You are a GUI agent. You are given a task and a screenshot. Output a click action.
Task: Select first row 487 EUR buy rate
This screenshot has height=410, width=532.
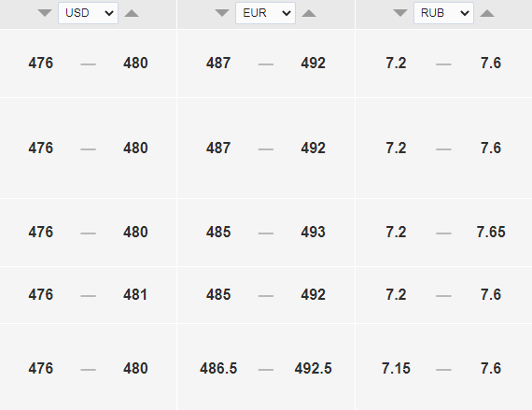click(218, 64)
